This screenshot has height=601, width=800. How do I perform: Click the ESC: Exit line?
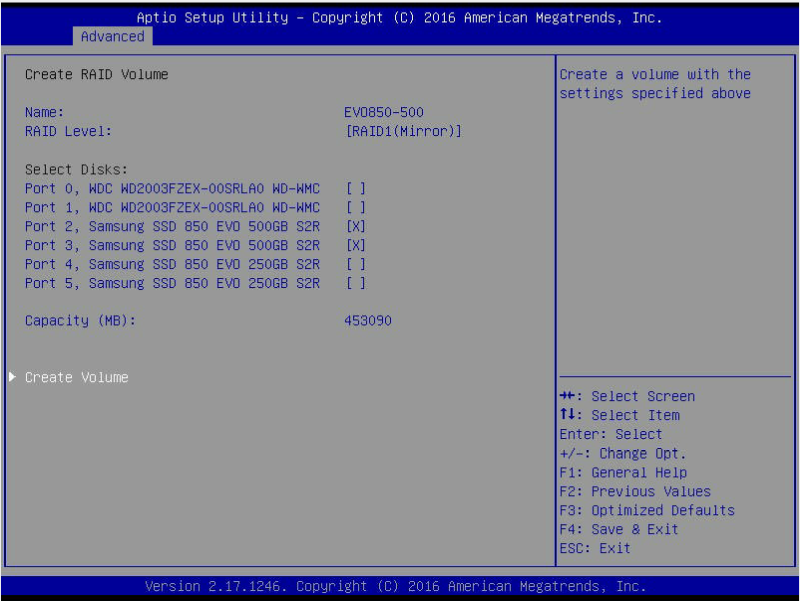[x=595, y=548]
